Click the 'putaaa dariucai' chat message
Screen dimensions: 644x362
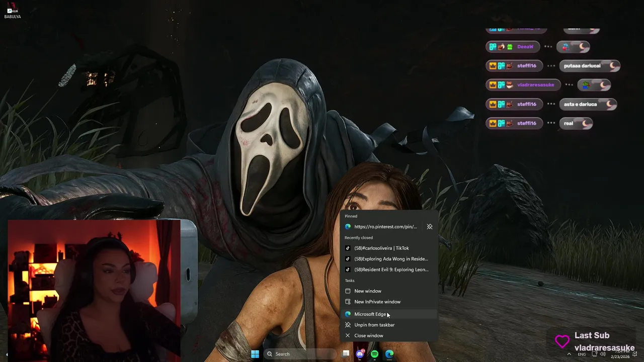point(589,66)
